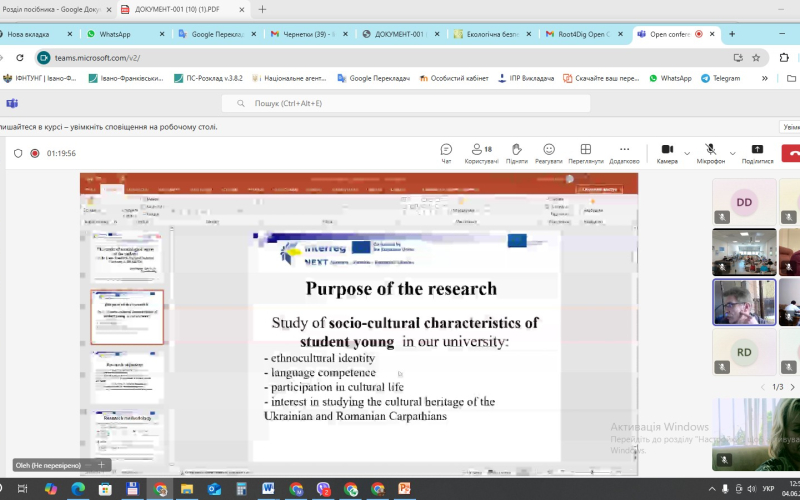
Task: Open the Особистий кабінет bookmark
Action: [454, 78]
